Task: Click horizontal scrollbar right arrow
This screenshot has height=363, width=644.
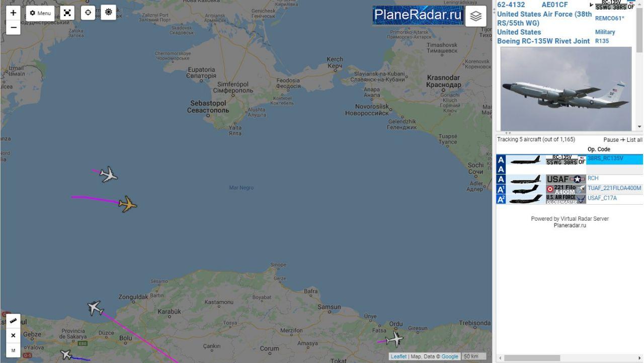Action: [x=640, y=358]
